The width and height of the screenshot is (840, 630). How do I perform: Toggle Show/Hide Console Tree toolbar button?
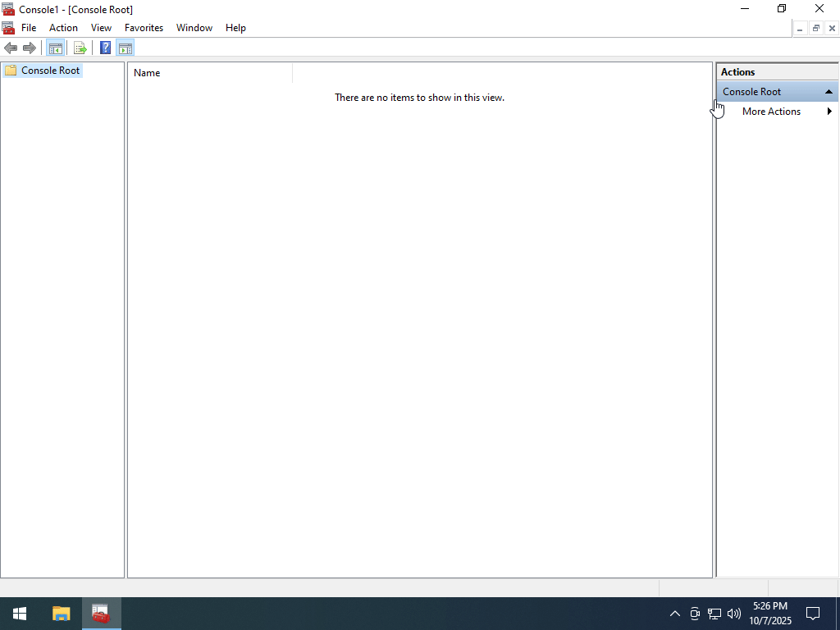pos(55,48)
